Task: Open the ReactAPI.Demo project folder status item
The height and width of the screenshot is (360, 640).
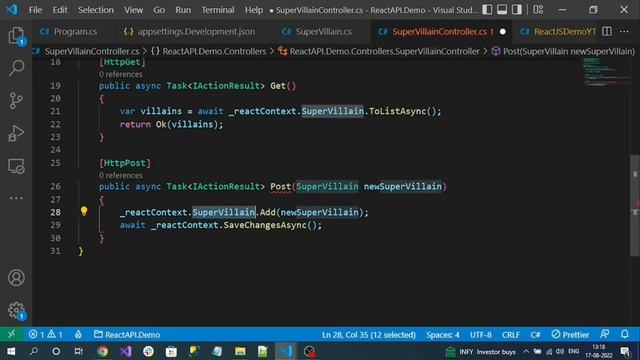Action: 127,335
